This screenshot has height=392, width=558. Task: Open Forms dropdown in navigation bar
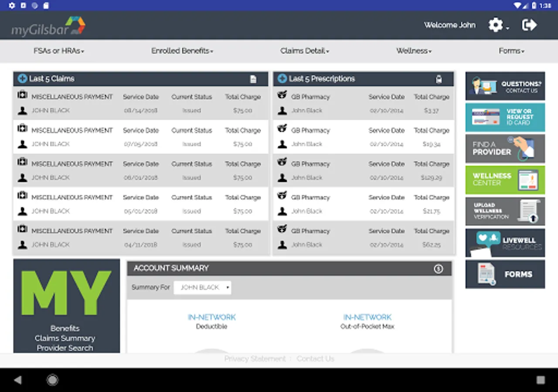pos(512,51)
